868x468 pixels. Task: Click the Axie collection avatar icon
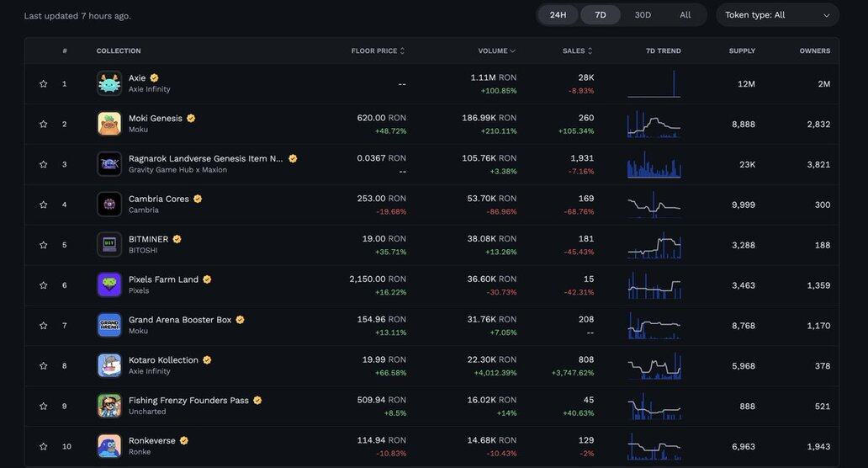click(109, 83)
